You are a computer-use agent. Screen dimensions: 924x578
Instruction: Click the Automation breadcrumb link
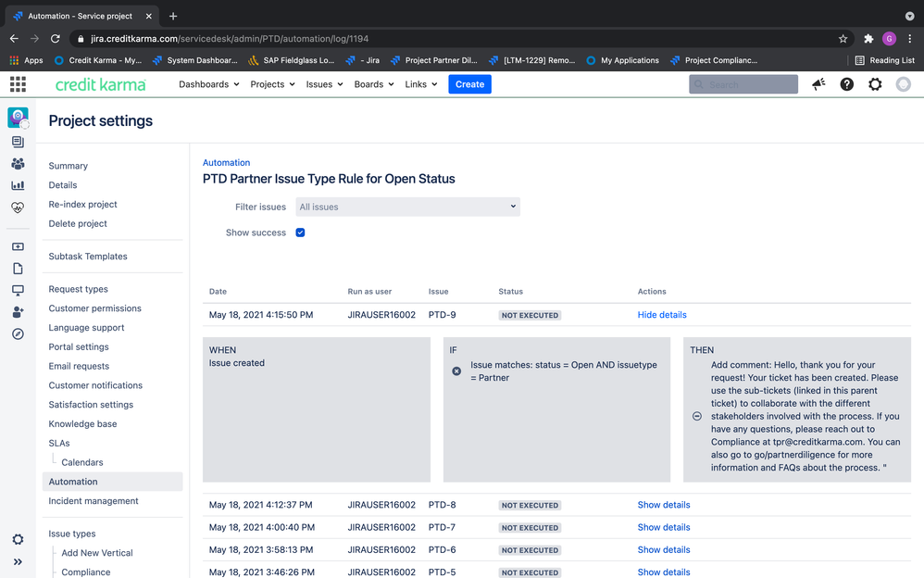click(226, 162)
